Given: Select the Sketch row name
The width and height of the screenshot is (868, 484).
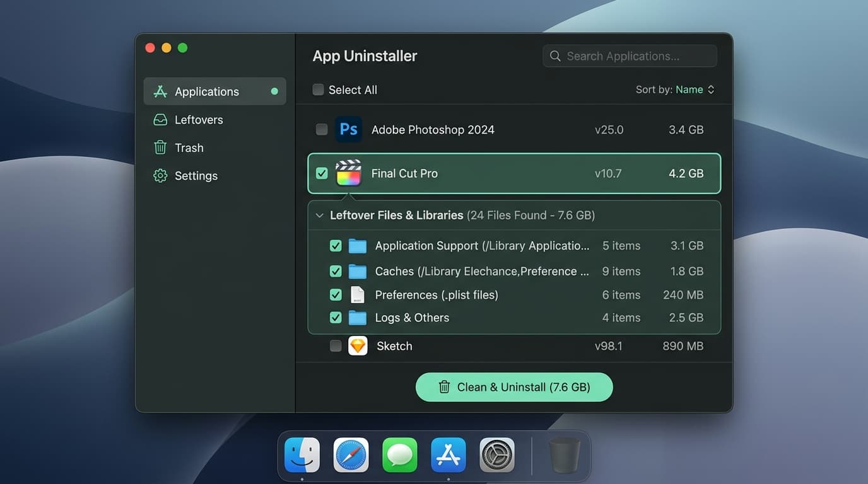Looking at the screenshot, I should [x=394, y=346].
